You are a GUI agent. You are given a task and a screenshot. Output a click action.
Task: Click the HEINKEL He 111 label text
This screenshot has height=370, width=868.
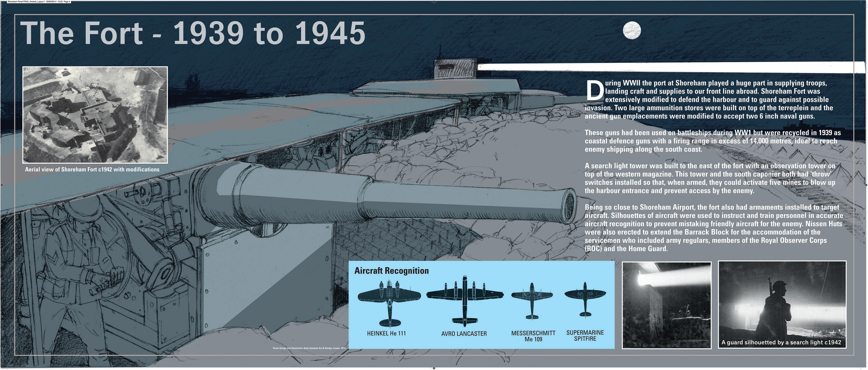386,333
